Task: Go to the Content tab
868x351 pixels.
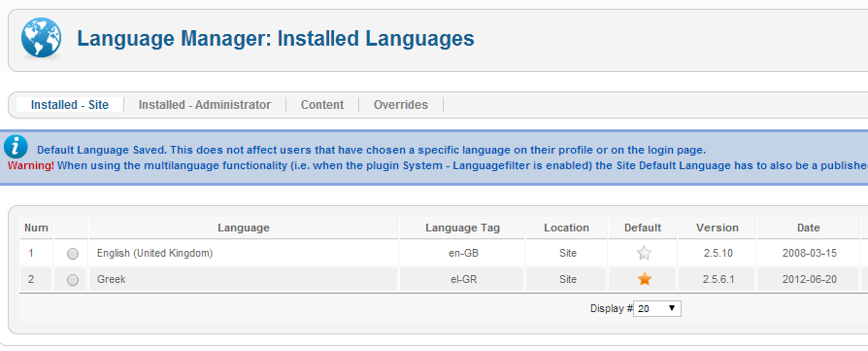Action: [x=322, y=105]
